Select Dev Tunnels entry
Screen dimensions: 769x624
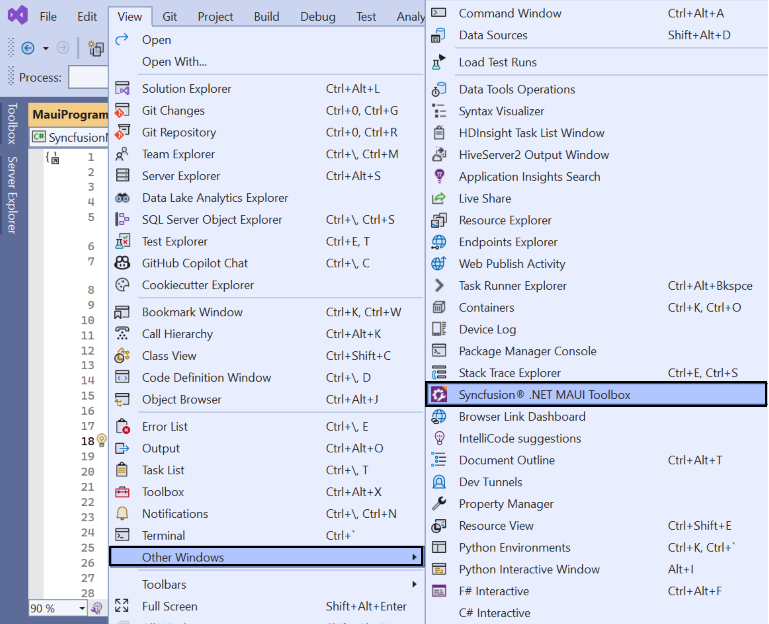click(x=596, y=482)
